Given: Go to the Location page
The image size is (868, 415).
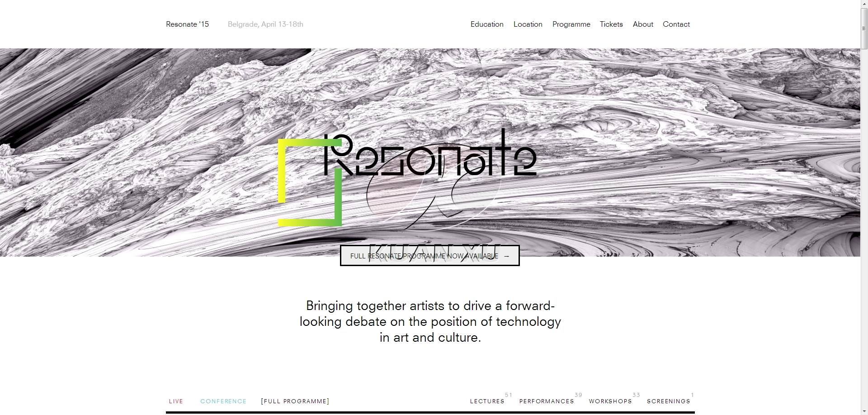Looking at the screenshot, I should 528,24.
